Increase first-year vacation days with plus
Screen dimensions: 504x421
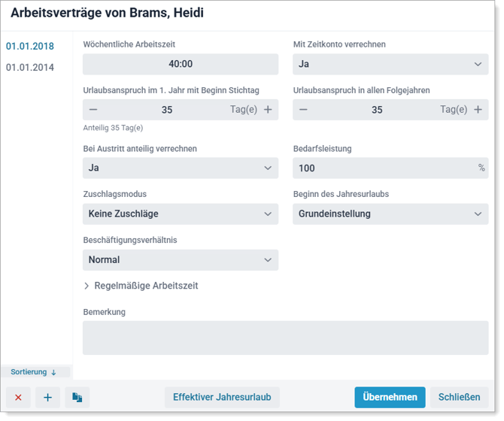[268, 110]
